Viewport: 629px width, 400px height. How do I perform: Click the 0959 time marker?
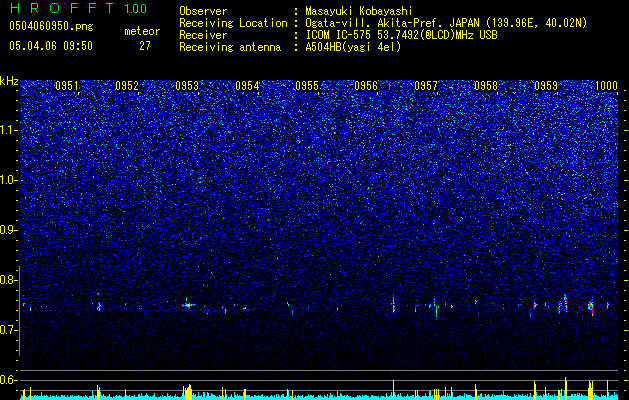pos(546,86)
